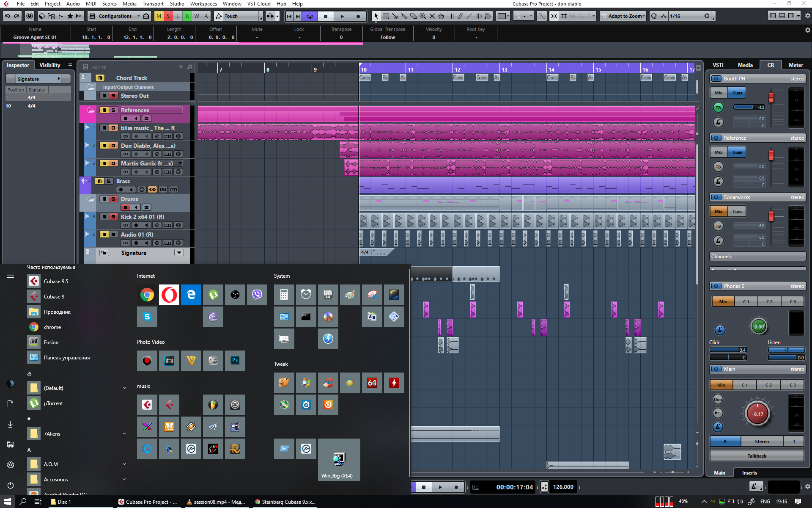Select the Zoom tool in toolbar
The height and width of the screenshot is (508, 812).
(422, 16)
